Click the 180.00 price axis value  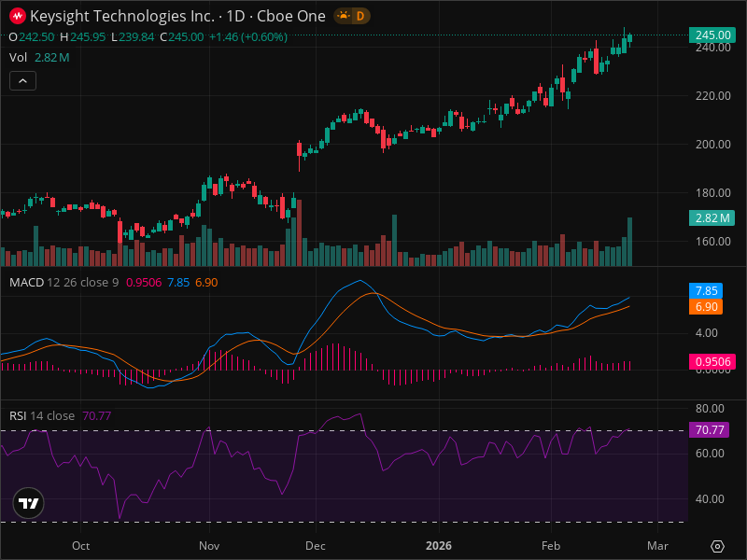point(712,193)
